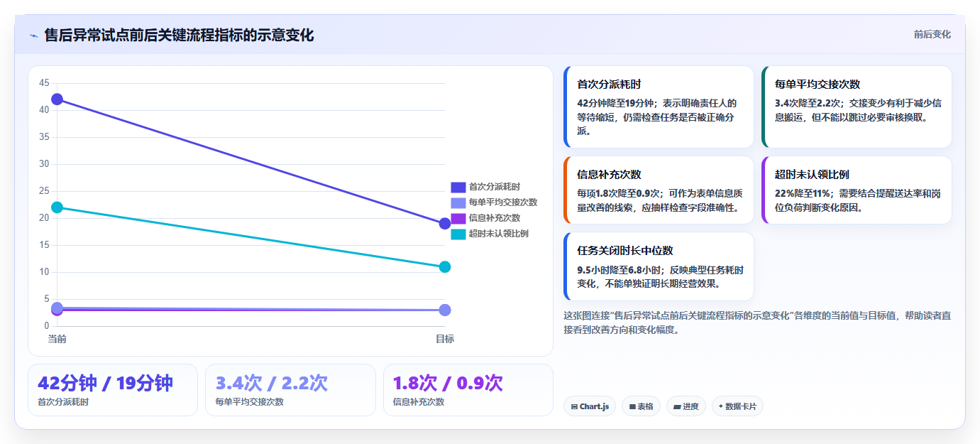Image resolution: width=980 pixels, height=444 pixels.
Task: Open the 首次分派耗时 info card
Action: click(x=659, y=107)
